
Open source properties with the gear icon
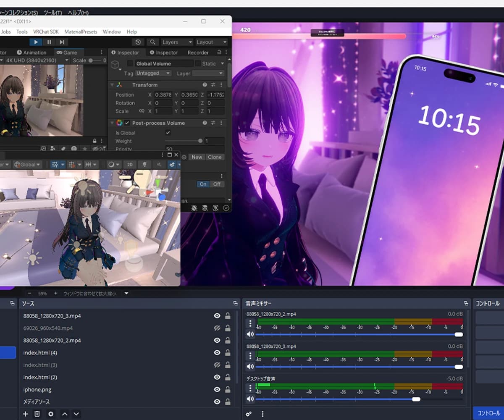(x=51, y=414)
